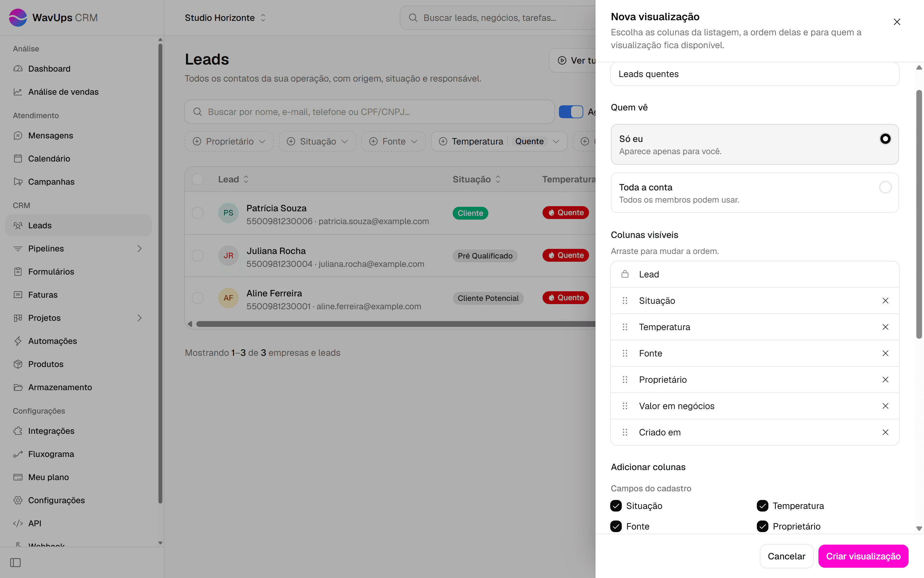Remove Criado em column with X icon

pos(885,432)
